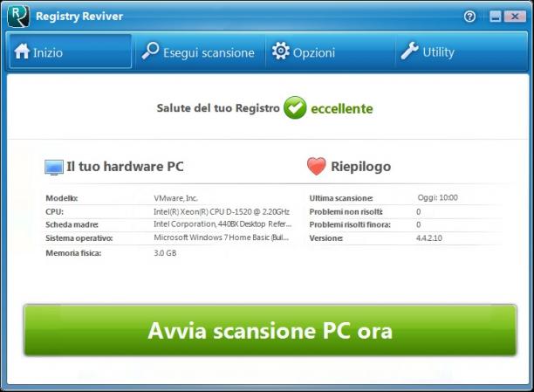Open help via the question mark icon
Image resolution: width=534 pixels, height=392 pixels.
pyautogui.click(x=469, y=17)
